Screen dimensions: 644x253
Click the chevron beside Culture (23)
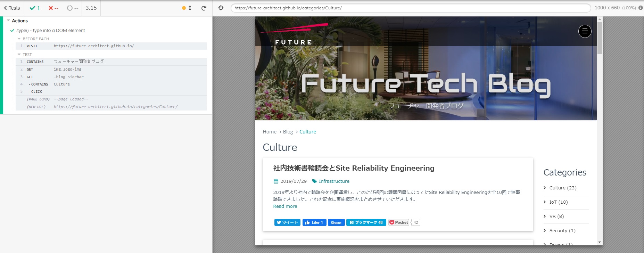pos(545,188)
